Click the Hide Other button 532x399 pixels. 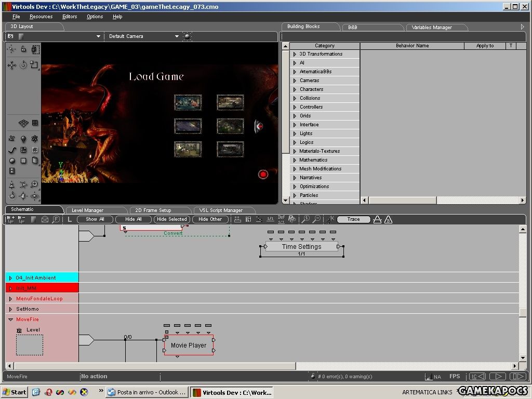[x=210, y=220]
